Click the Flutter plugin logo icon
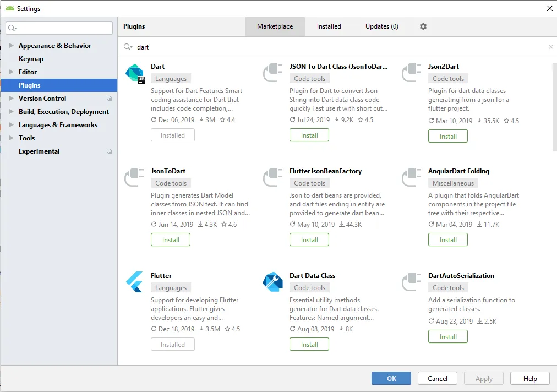The image size is (557, 392). click(x=134, y=282)
